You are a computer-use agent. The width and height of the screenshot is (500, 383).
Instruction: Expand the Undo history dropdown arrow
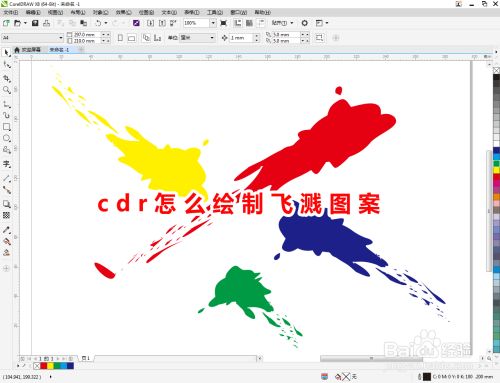coord(106,23)
